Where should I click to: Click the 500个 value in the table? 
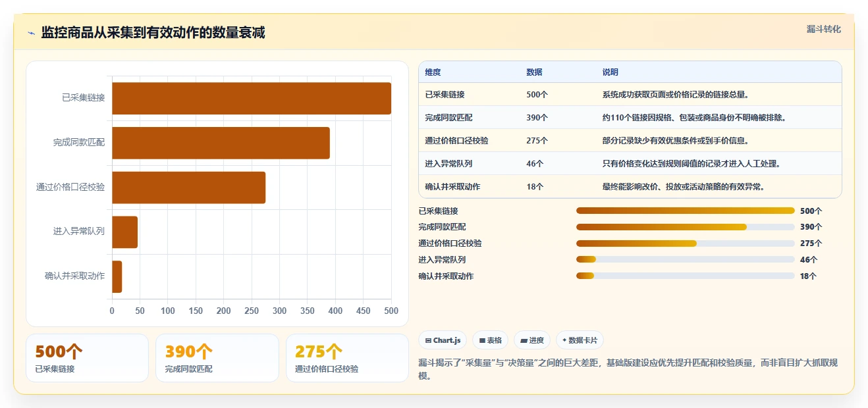coord(537,95)
